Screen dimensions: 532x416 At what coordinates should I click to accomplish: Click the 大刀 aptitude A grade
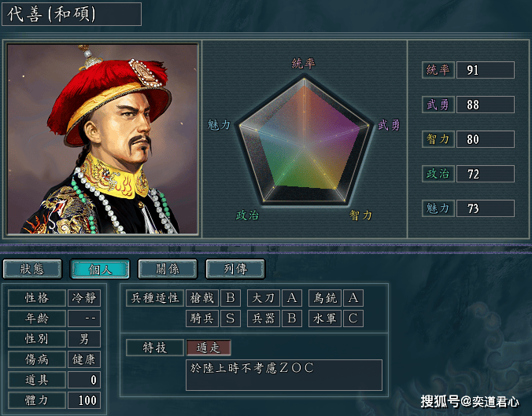pos(292,298)
